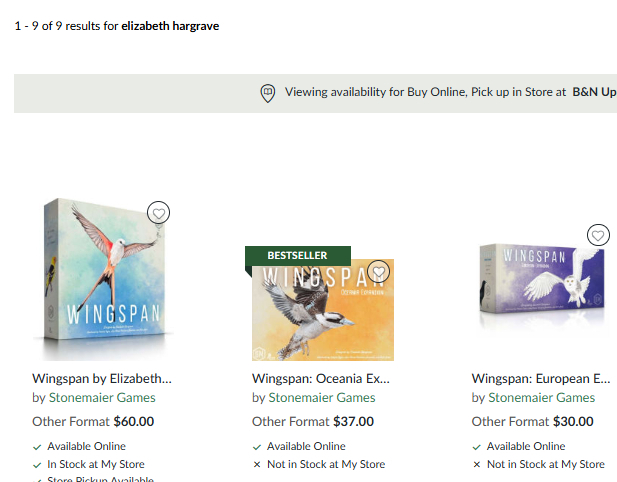The width and height of the screenshot is (617, 482).
Task: Click Other Format $60.00 price
Action: point(93,421)
